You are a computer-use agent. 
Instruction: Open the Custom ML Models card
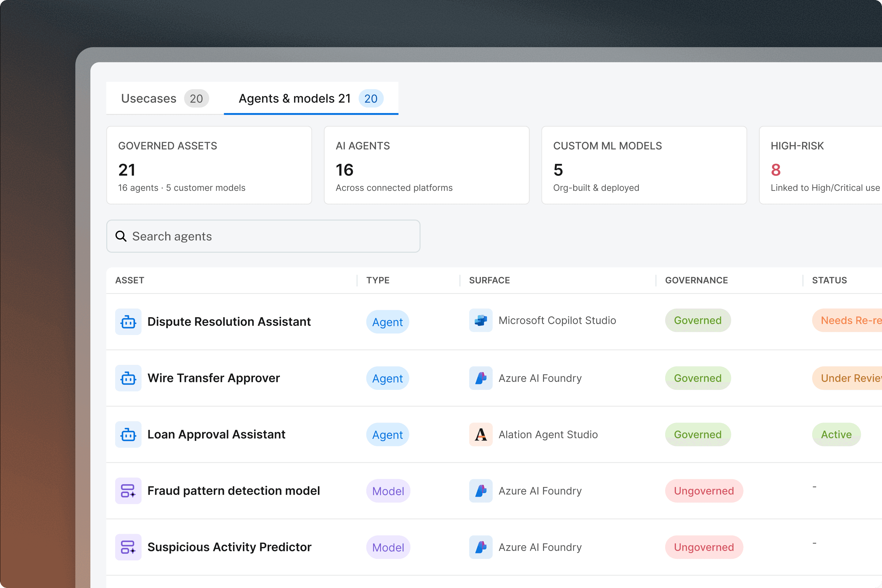[x=644, y=165]
